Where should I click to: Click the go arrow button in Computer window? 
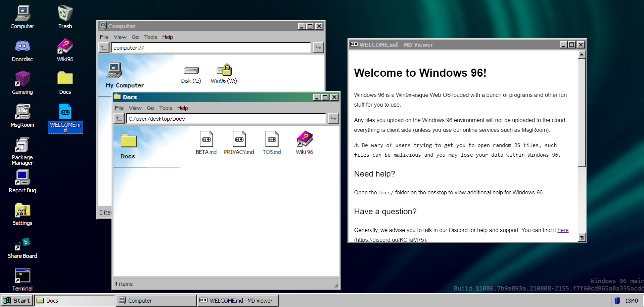tap(318, 47)
